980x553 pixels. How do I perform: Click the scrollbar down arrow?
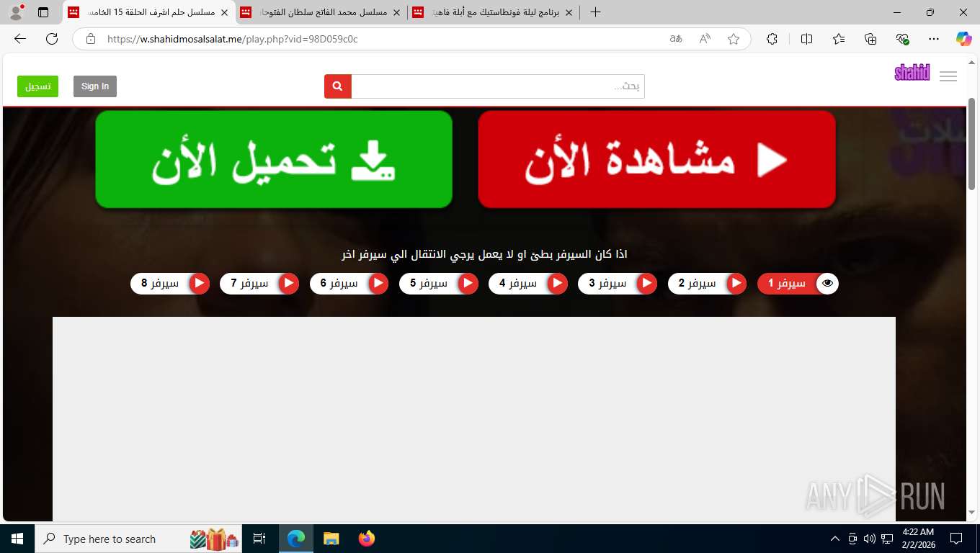coord(971,512)
